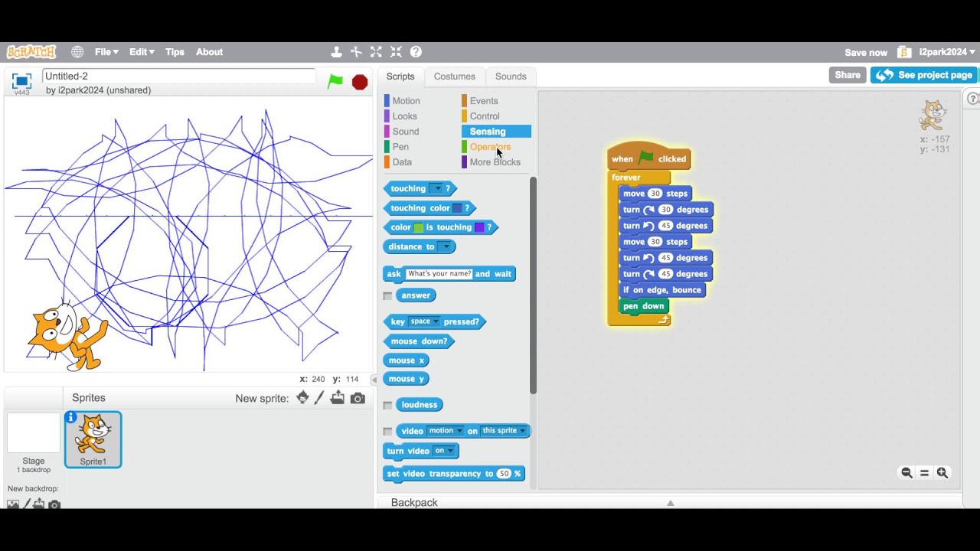Reset scripts area zoom level
This screenshot has height=551, width=980.
pos(924,473)
